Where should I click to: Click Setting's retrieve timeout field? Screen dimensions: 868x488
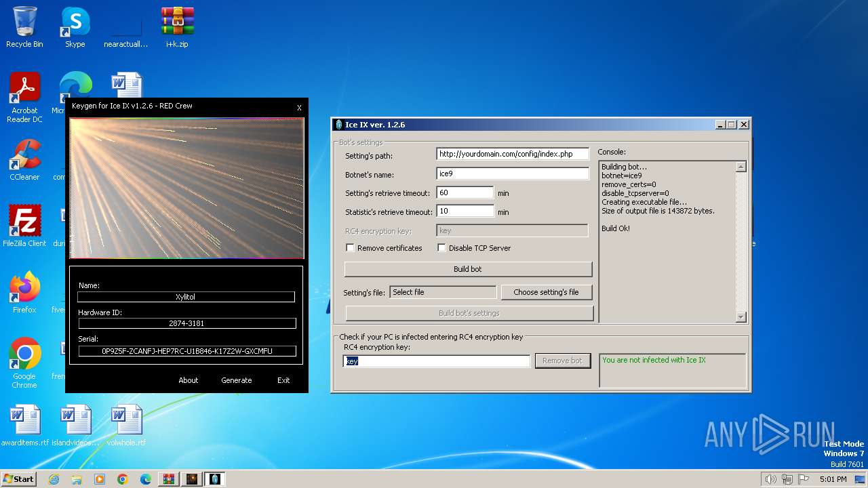465,192
